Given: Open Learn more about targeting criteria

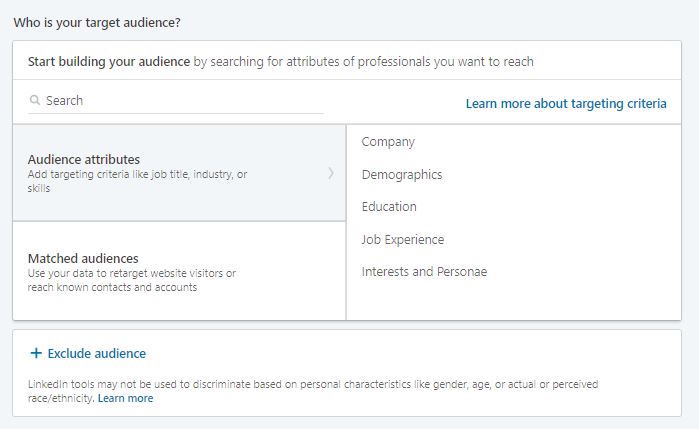Looking at the screenshot, I should coord(566,103).
